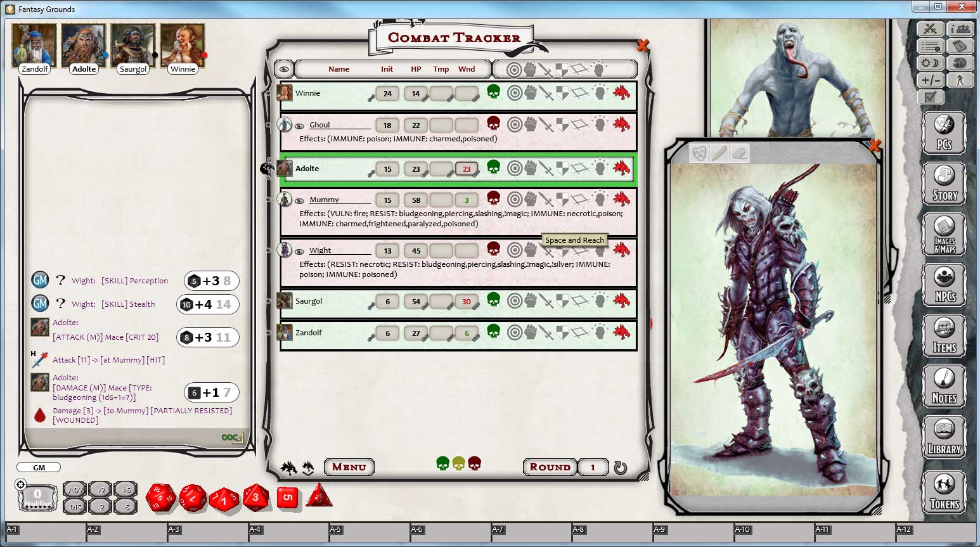Open the effects walking-figure icon
The image size is (980, 547).
(x=960, y=80)
